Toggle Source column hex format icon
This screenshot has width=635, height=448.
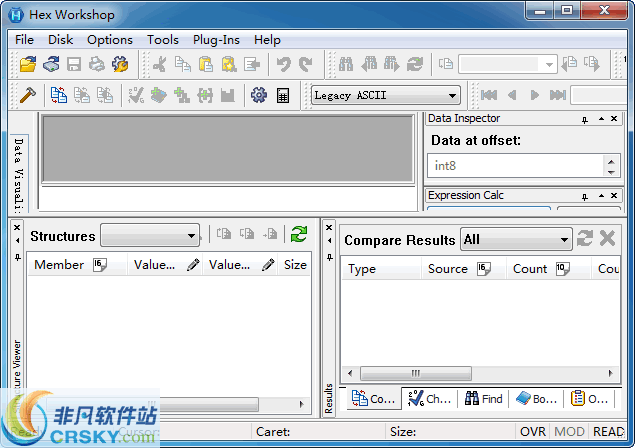(484, 269)
